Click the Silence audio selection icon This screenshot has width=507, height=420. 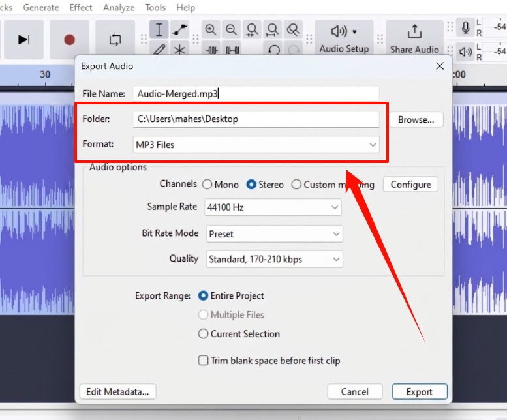[232, 50]
